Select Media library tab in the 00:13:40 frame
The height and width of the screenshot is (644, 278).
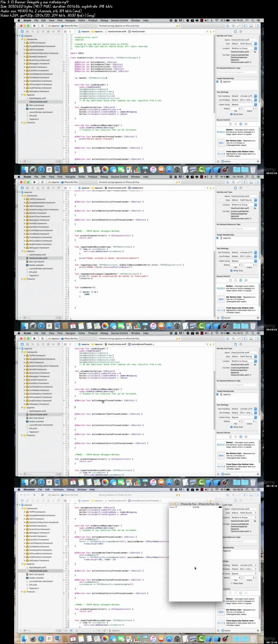coord(246,593)
